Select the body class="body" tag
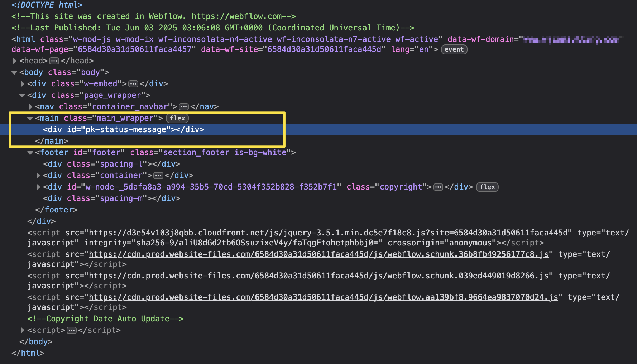Image resolution: width=637 pixels, height=364 pixels. pos(64,72)
